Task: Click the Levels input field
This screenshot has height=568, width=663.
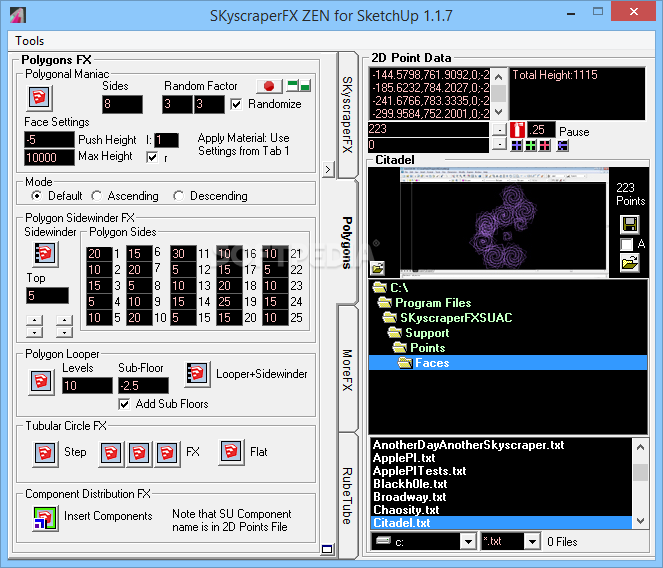Action: pyautogui.click(x=87, y=386)
